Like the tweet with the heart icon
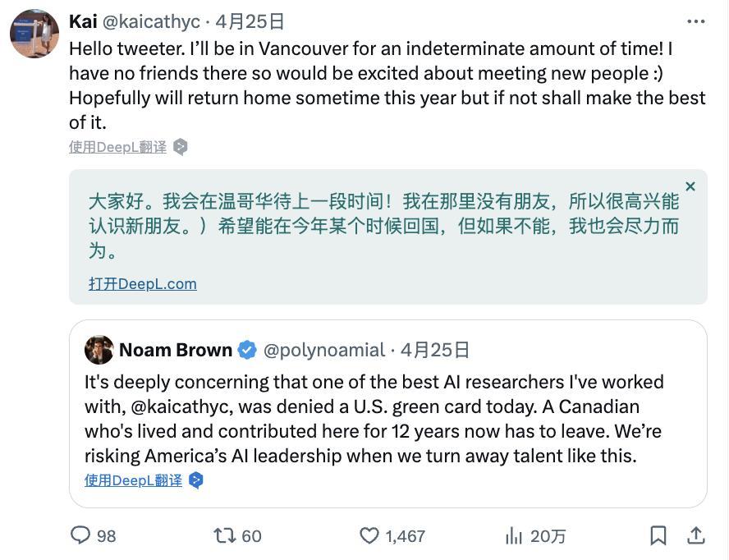 (x=369, y=536)
